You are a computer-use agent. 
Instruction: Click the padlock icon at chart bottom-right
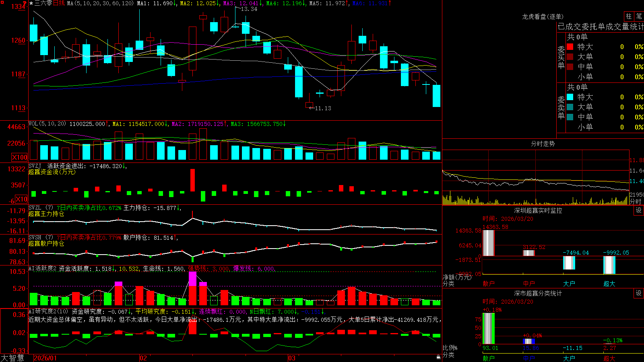(x=438, y=357)
